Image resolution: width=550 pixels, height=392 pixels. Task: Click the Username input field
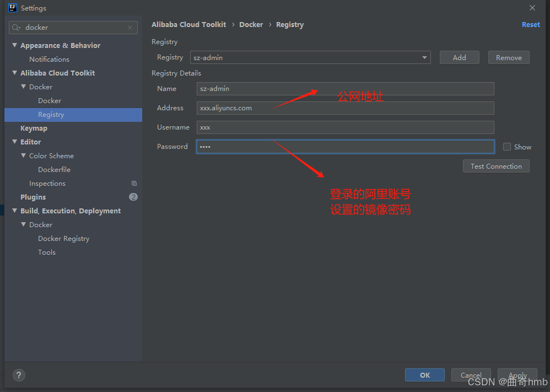(x=345, y=127)
